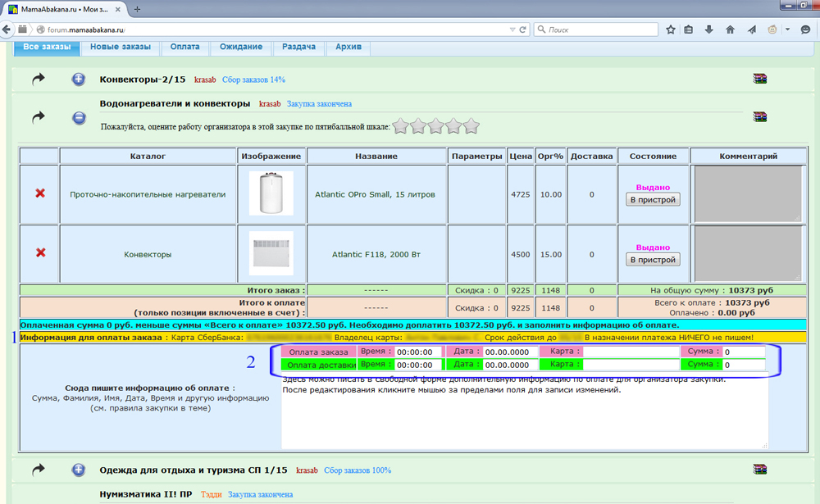The width and height of the screenshot is (820, 504).
Task: Click the Оплата заказа Карта input field
Action: [x=630, y=352]
